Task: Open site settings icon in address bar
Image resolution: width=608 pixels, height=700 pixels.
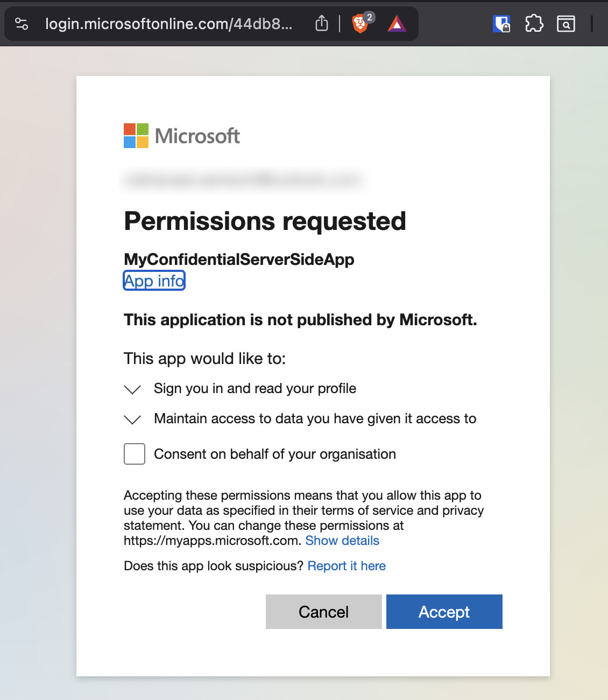Action: (22, 24)
